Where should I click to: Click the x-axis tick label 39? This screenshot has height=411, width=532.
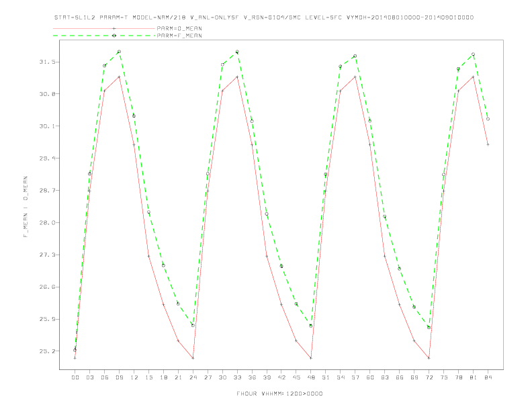267,377
